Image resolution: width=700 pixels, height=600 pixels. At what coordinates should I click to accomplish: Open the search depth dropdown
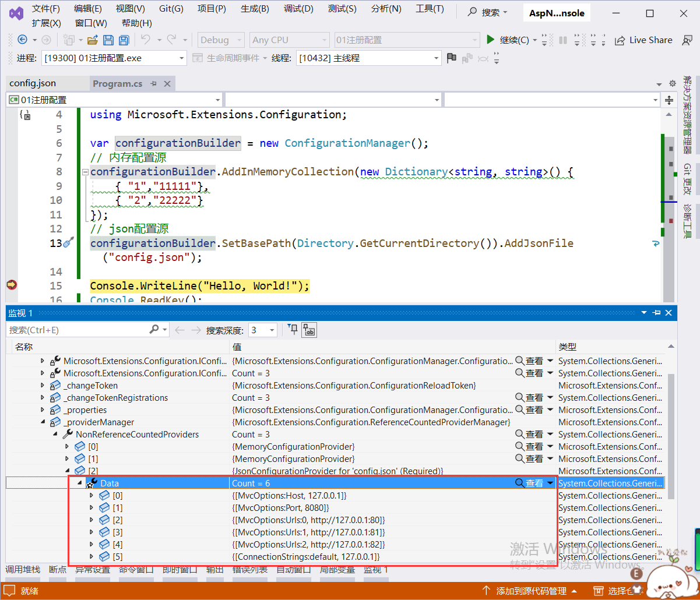[x=272, y=330]
